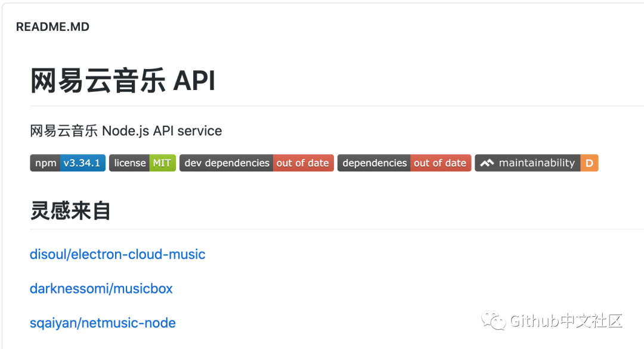Click the maintainability badge text
Viewport: 644px width, 349px height.
pyautogui.click(x=537, y=163)
